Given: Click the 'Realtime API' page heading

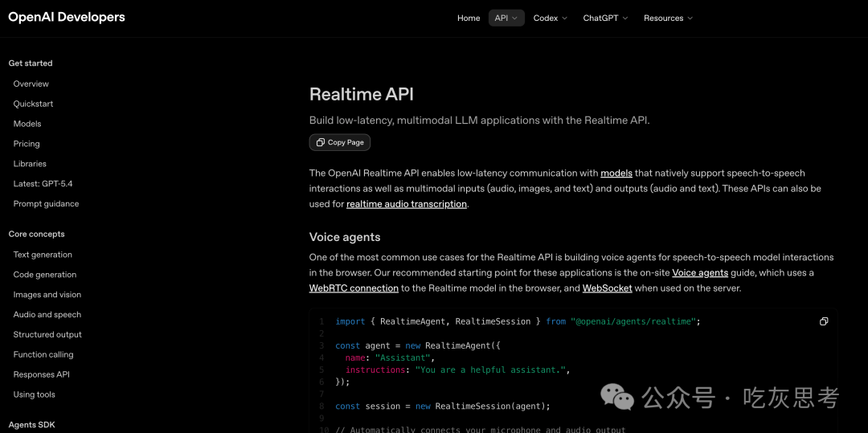Looking at the screenshot, I should click(x=362, y=94).
